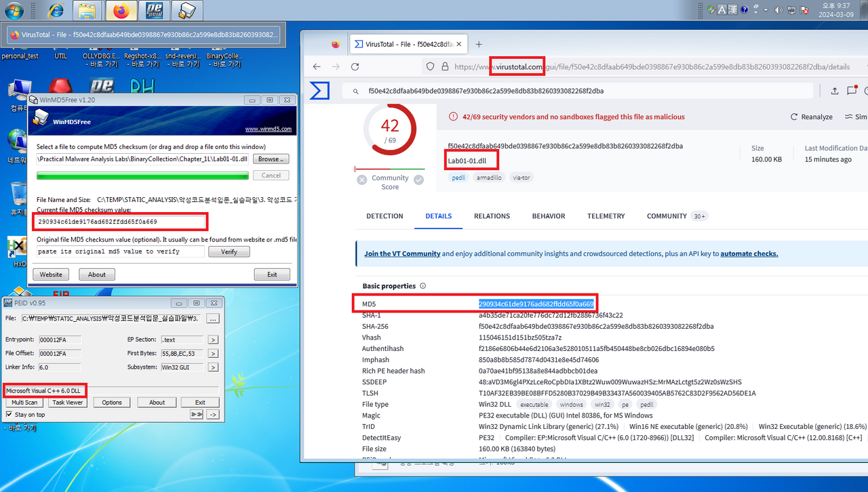Launch Internet Explorer from the taskbar
The height and width of the screenshot is (492, 868).
(x=56, y=11)
